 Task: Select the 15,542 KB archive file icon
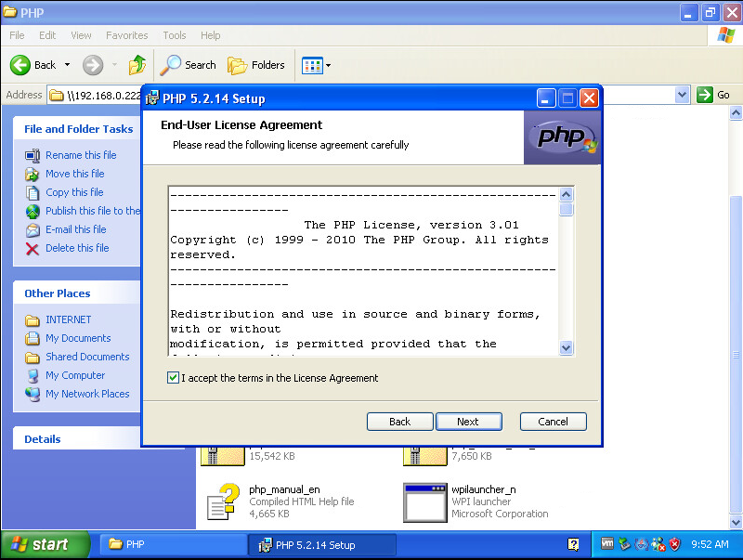click(222, 456)
